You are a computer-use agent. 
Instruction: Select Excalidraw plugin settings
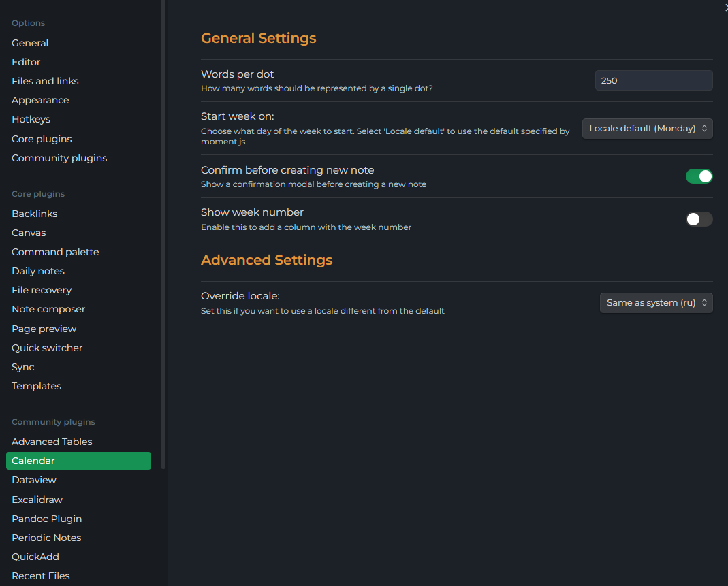(37, 500)
